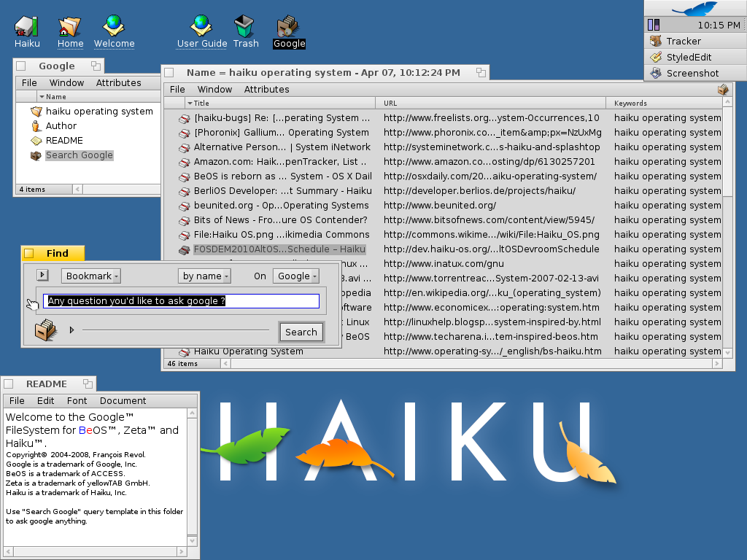747x560 pixels.
Task: Click the 'BerliOS Developer' result title
Action: pyautogui.click(x=282, y=191)
